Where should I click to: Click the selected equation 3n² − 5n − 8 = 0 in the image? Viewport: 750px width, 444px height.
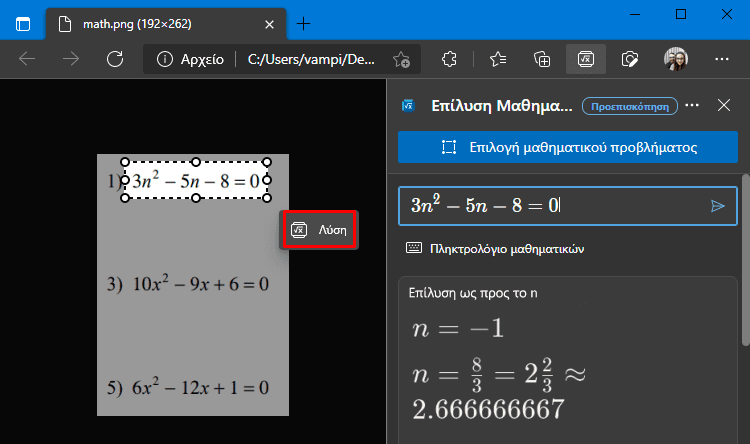tap(196, 180)
